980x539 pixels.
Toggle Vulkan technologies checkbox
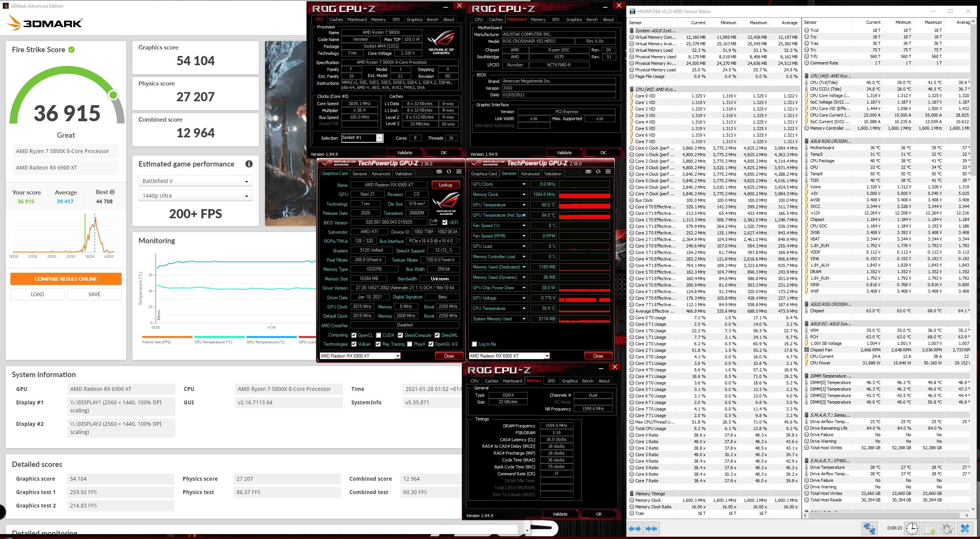[354, 344]
